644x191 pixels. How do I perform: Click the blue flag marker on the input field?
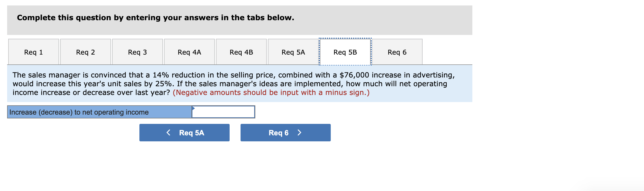point(193,108)
